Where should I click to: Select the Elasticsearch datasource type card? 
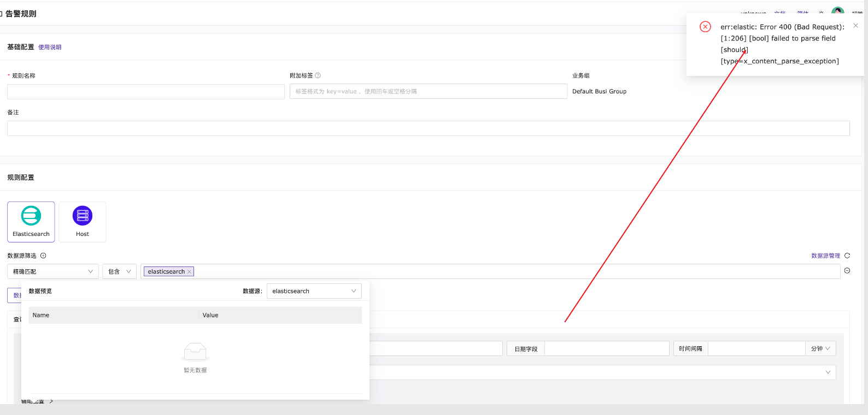pos(31,222)
